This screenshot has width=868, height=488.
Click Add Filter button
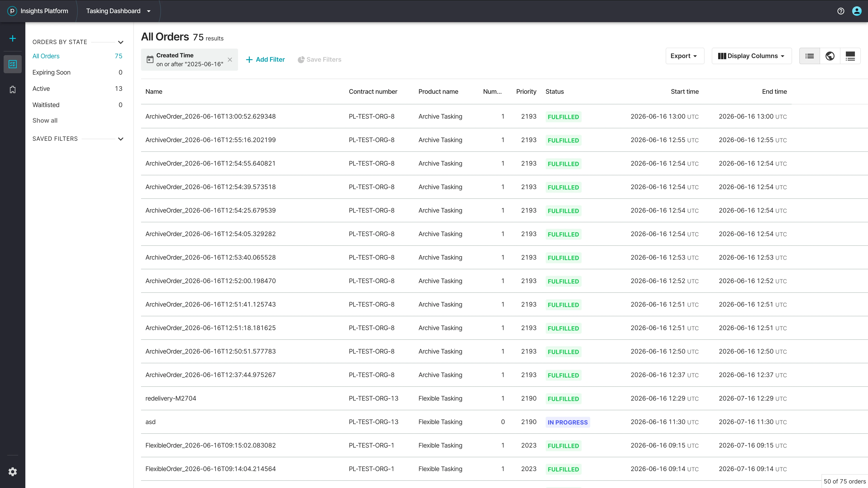click(266, 60)
